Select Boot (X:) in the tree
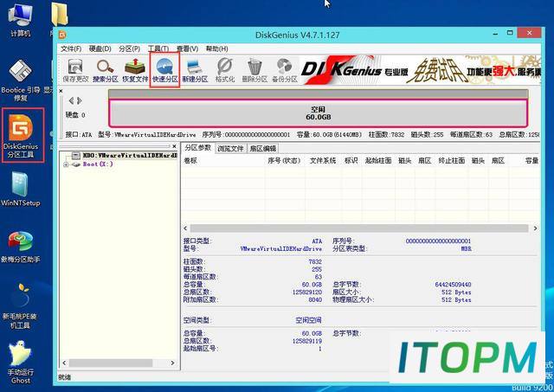This screenshot has height=392, width=554. pyautogui.click(x=98, y=164)
